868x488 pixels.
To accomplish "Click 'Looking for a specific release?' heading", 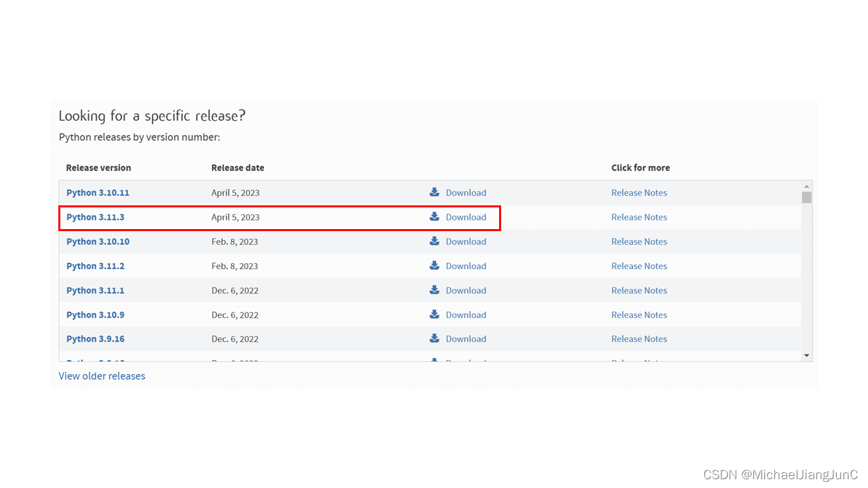I will (152, 116).
